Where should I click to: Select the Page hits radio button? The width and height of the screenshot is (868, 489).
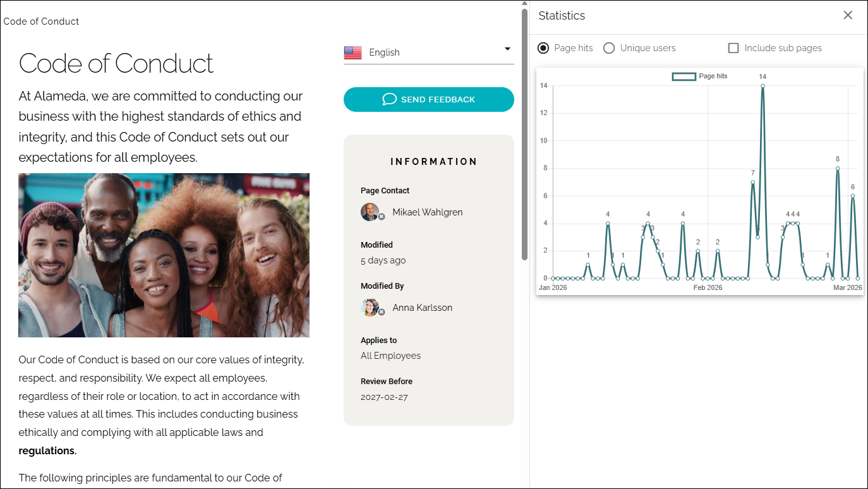point(543,48)
